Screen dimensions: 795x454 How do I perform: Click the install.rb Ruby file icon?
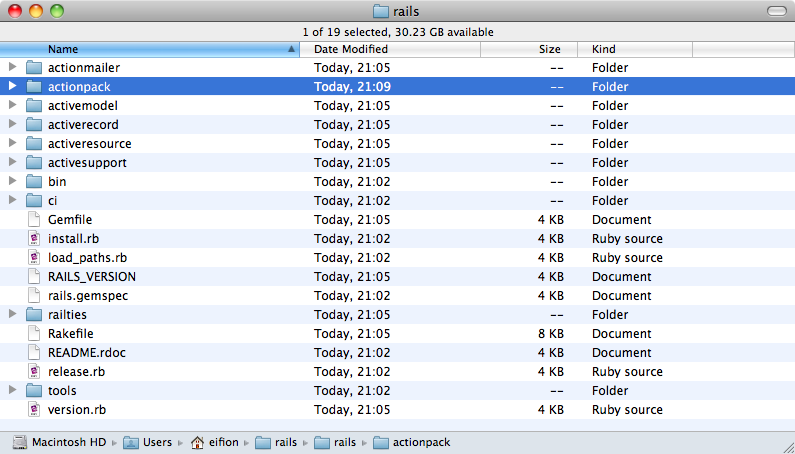[x=34, y=238]
